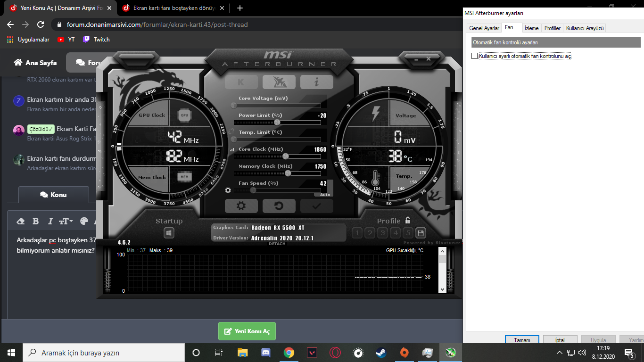Focus the Windows taskbar search box

coord(104,353)
